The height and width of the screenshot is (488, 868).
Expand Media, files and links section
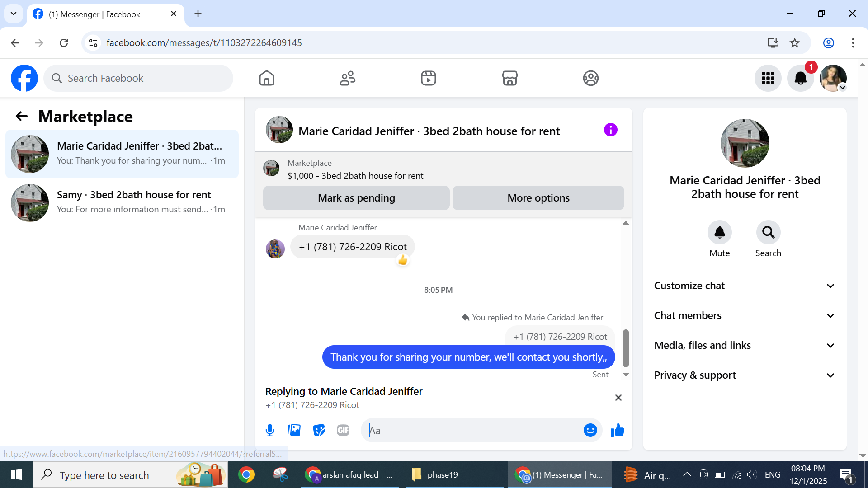pyautogui.click(x=745, y=345)
